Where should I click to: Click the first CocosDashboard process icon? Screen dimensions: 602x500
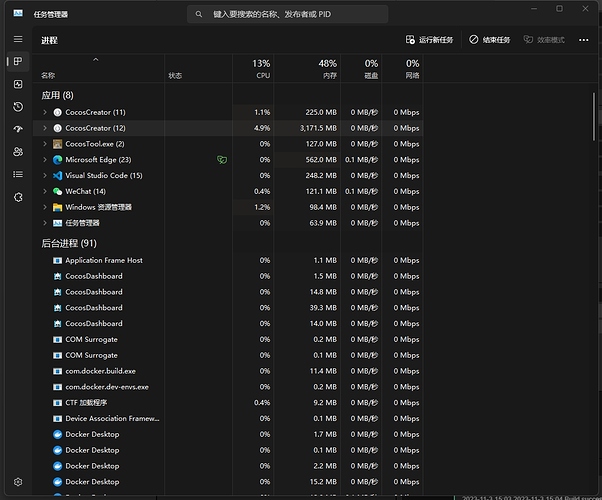58,276
